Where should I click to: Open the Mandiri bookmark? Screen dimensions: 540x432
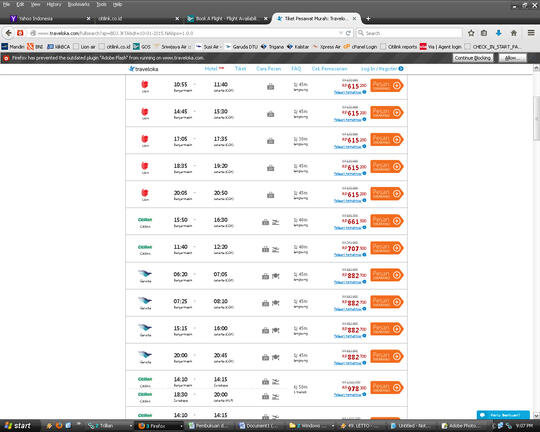pyautogui.click(x=13, y=47)
